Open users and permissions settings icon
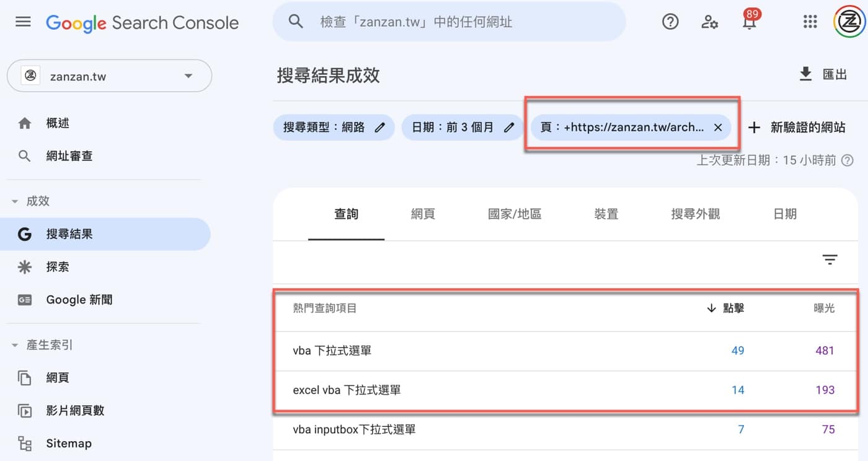This screenshot has width=868, height=461. click(710, 22)
